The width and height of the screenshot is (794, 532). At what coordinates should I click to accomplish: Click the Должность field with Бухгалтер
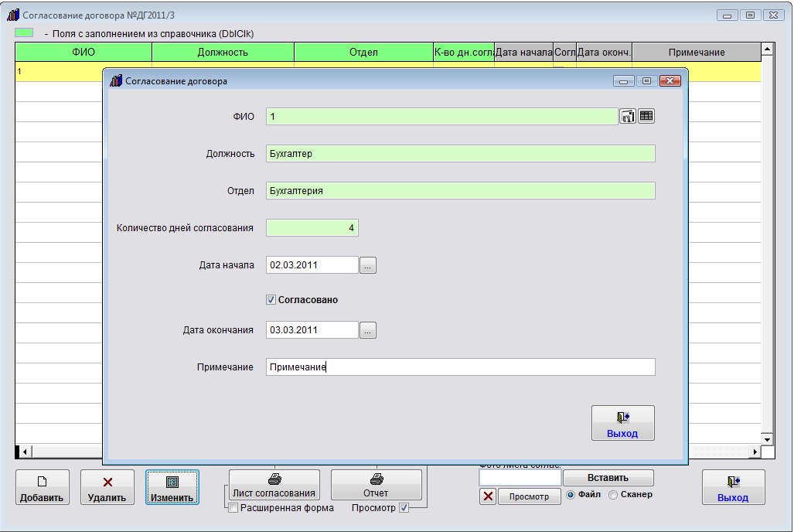(460, 154)
